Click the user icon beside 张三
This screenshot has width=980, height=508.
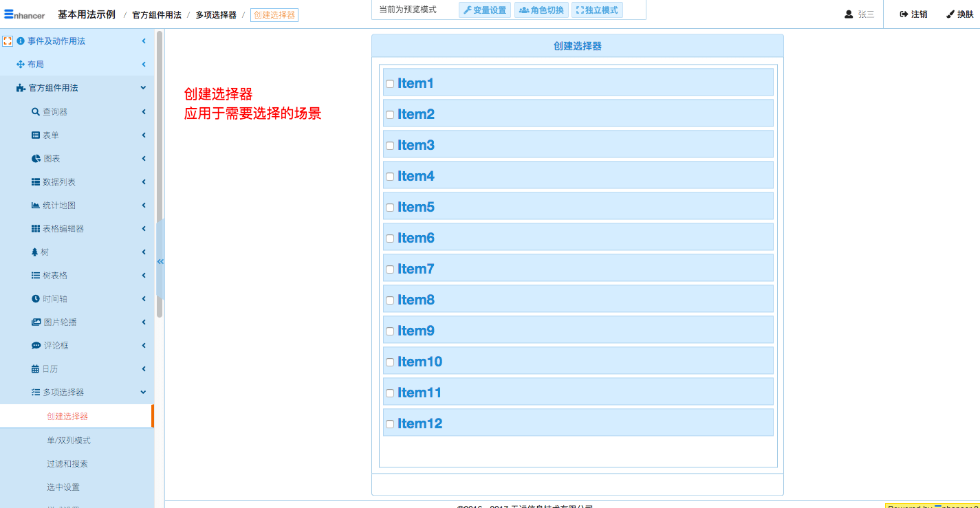(x=849, y=14)
